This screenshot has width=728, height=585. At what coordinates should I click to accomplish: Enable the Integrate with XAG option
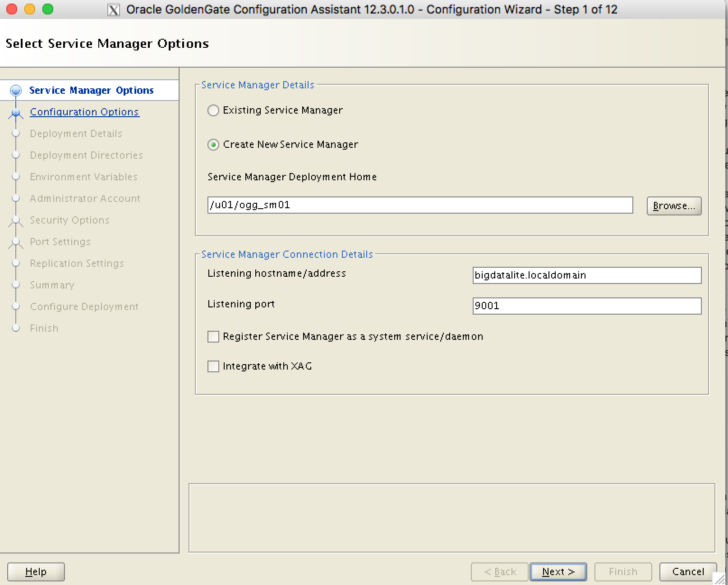pos(213,366)
